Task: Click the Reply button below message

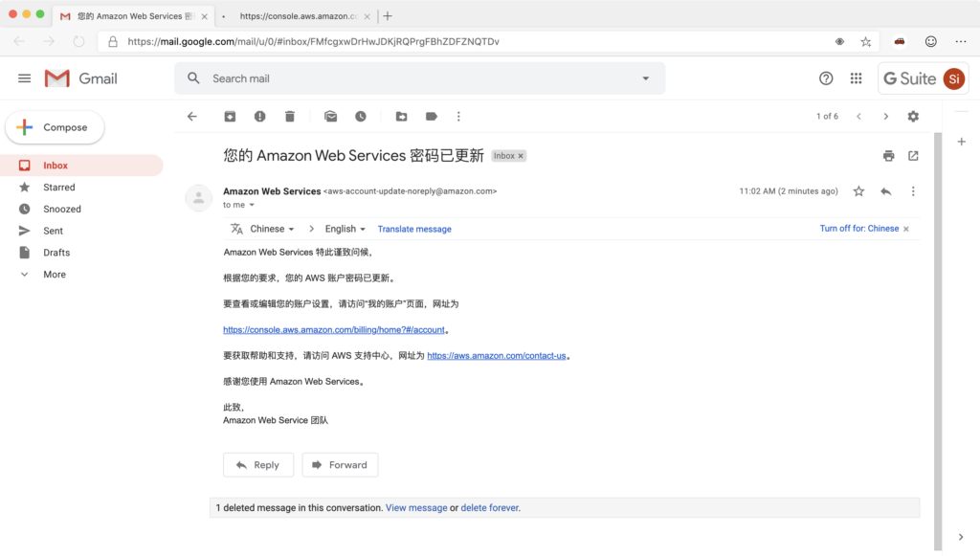Action: (x=258, y=465)
